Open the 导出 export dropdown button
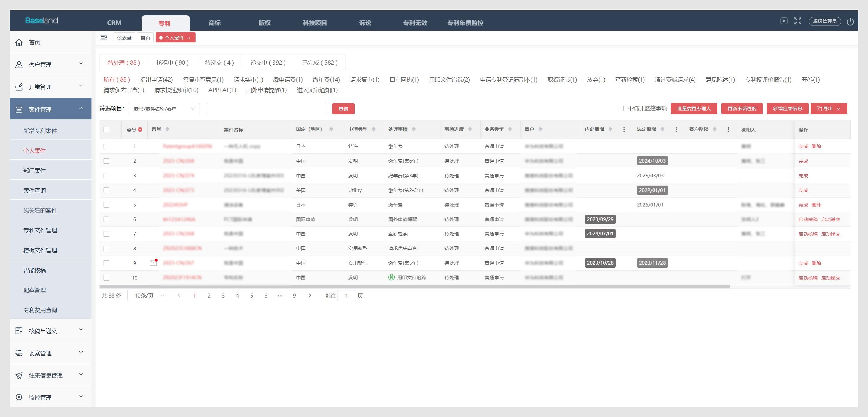 [x=829, y=109]
